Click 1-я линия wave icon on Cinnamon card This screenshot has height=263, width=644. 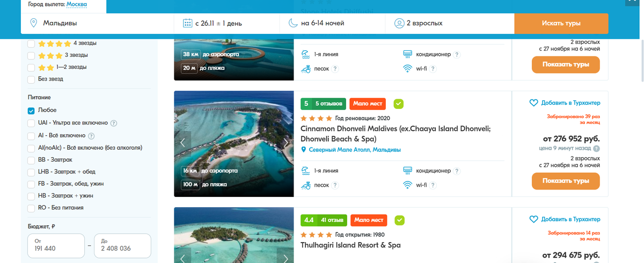click(x=305, y=171)
